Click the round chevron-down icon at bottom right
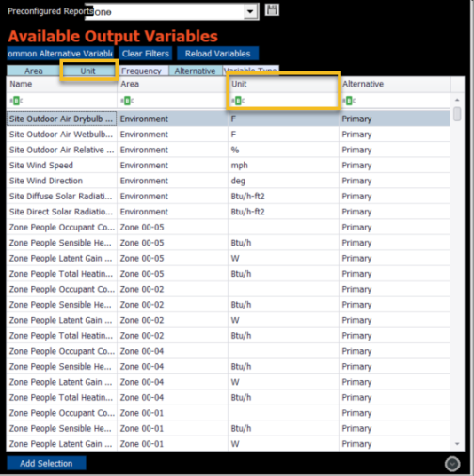The image size is (474, 476). point(452,464)
